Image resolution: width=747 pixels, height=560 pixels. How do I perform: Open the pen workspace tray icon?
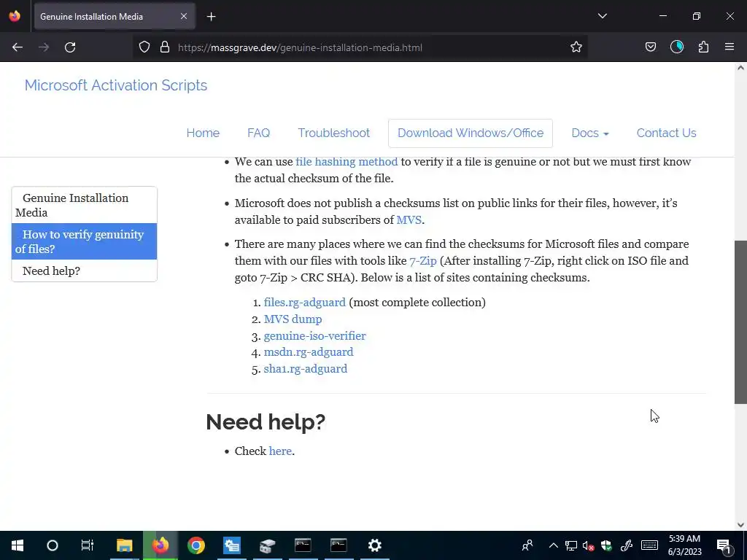click(x=626, y=545)
